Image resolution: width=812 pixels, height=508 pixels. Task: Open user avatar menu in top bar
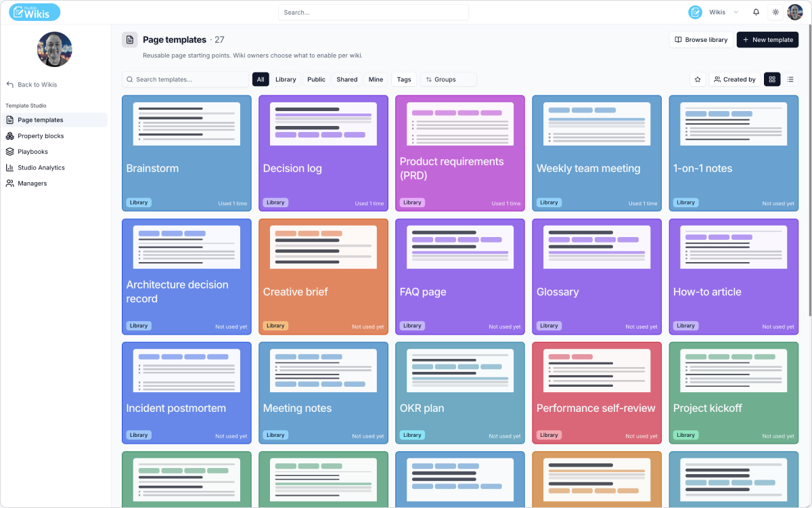point(795,12)
